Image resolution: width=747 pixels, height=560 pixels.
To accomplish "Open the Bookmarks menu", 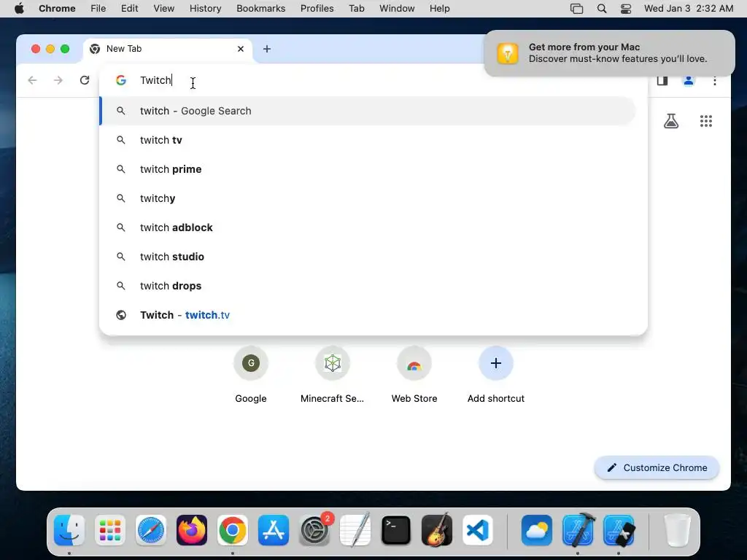I will tap(261, 9).
